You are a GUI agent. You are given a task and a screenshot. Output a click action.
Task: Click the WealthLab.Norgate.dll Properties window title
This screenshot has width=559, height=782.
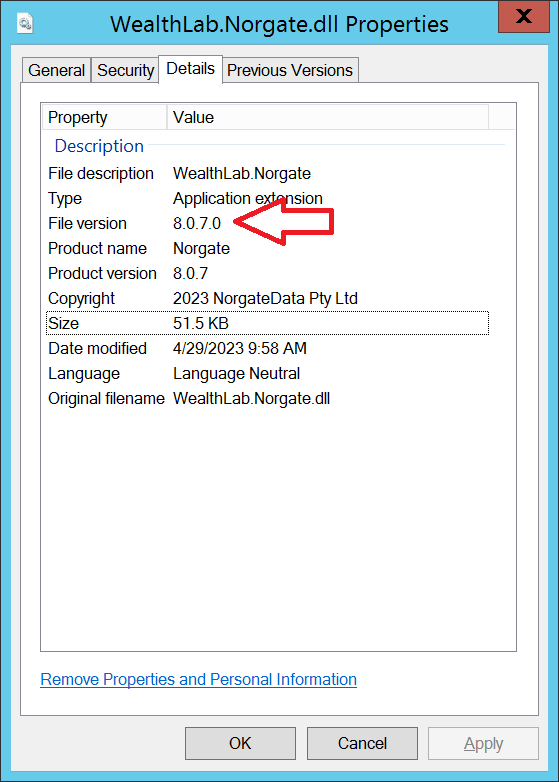pos(279,24)
